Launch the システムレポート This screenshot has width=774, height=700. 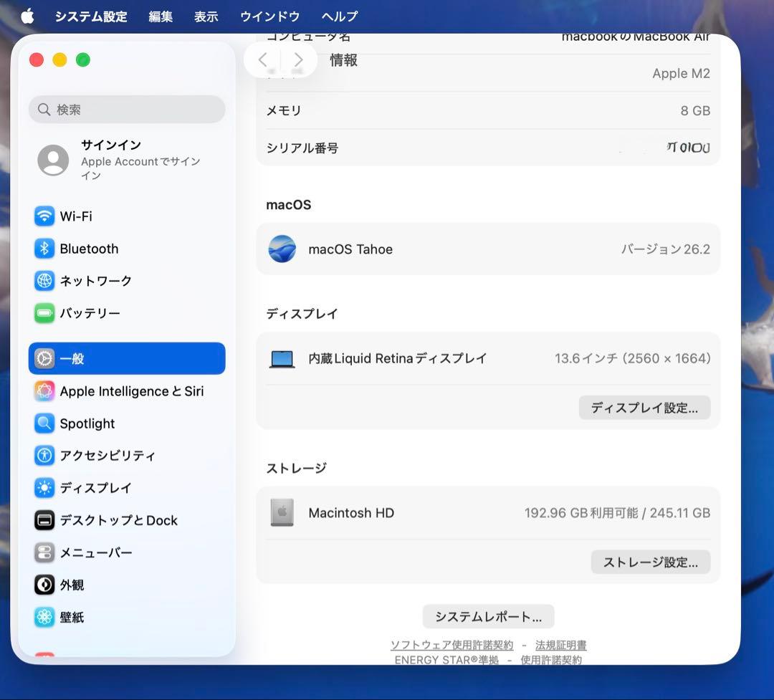click(x=488, y=616)
